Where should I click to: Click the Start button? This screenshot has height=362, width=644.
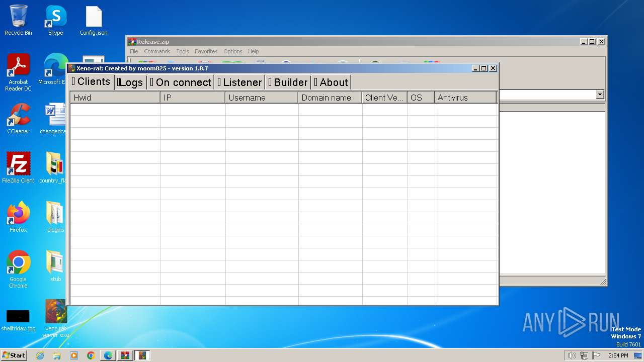pyautogui.click(x=14, y=355)
